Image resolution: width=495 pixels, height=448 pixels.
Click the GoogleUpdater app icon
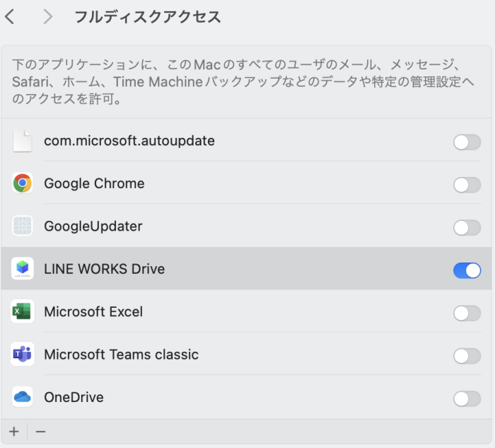click(x=22, y=226)
